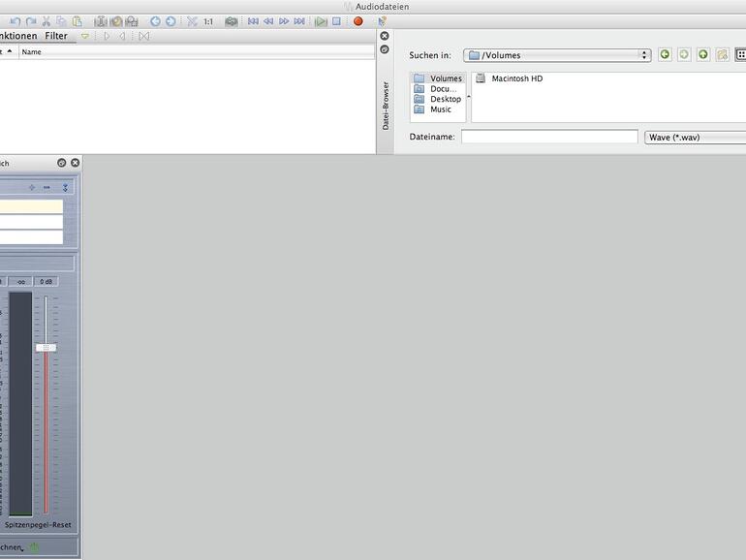Screen dimensions: 746x560
Task: Open the Wave (*.wav) file type dropdown
Action: pos(695,138)
